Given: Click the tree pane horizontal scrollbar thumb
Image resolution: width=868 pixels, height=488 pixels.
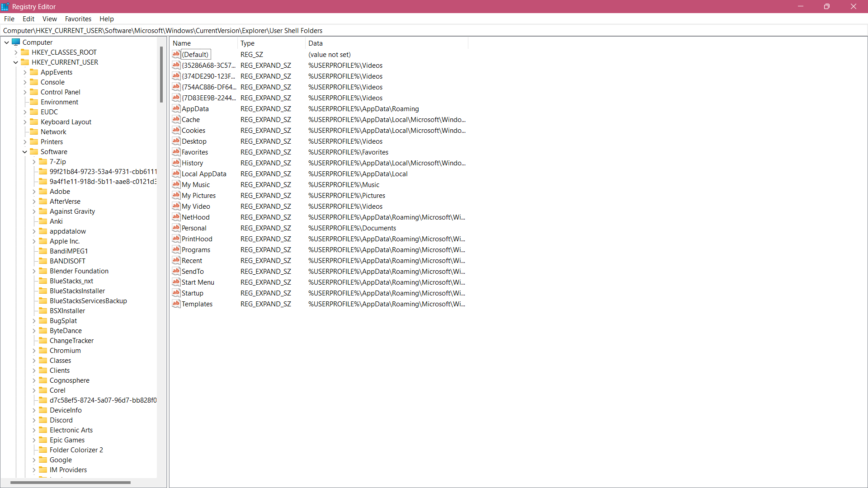Looking at the screenshot, I should click(x=70, y=483).
